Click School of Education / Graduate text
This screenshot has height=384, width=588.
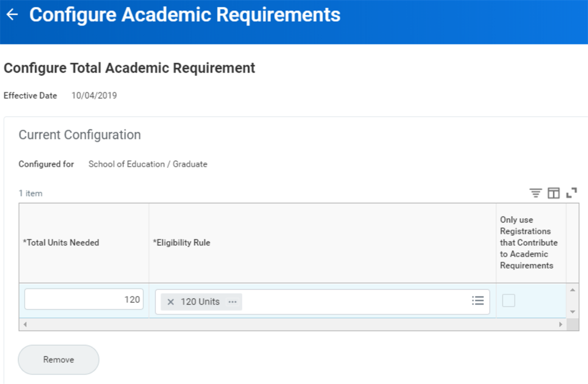pos(147,164)
